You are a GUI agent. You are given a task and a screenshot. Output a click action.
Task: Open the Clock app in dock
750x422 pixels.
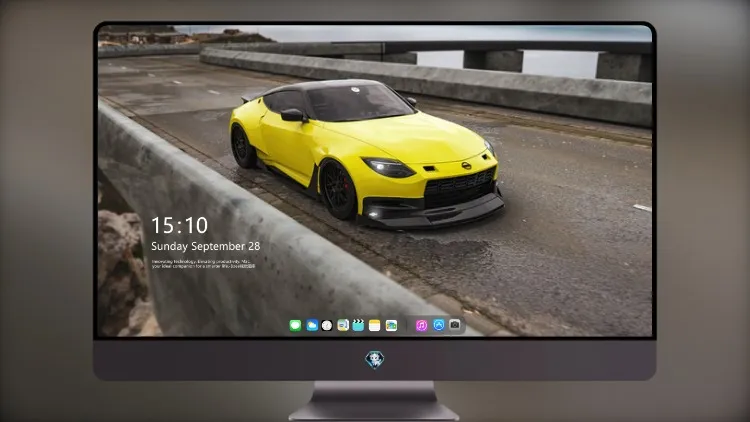pyautogui.click(x=327, y=326)
